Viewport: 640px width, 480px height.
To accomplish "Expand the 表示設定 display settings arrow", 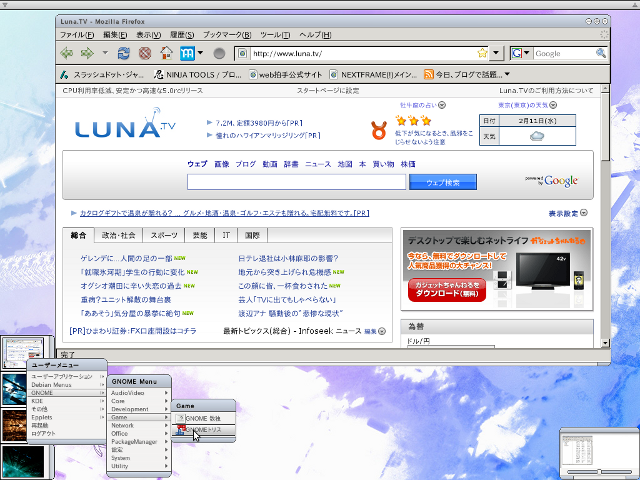I will [x=584, y=213].
